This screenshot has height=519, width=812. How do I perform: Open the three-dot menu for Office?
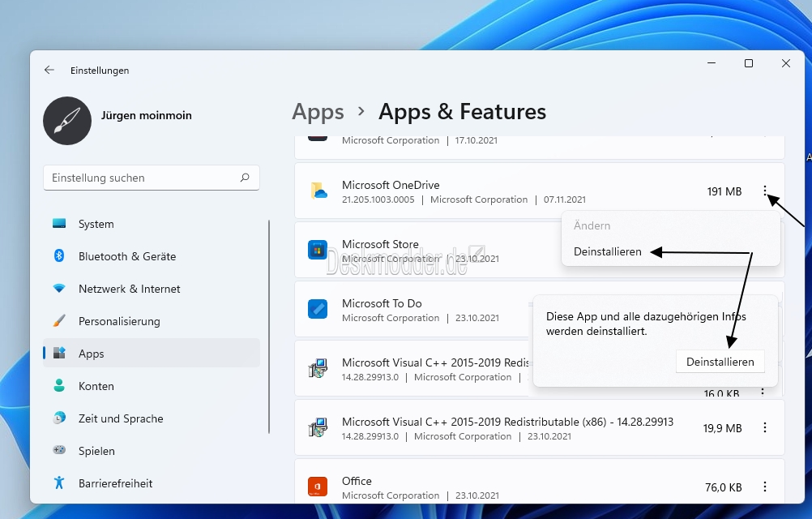point(765,487)
